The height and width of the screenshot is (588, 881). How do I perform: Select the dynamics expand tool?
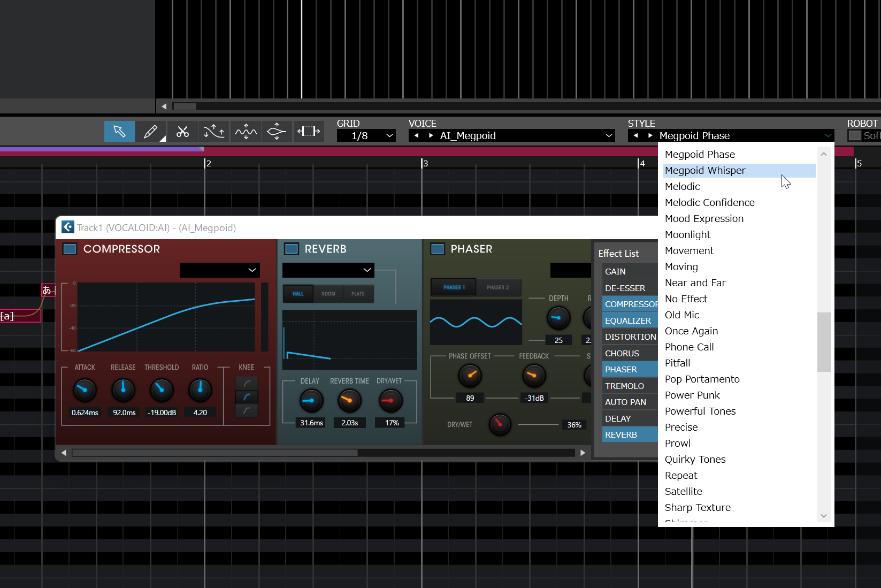(277, 131)
